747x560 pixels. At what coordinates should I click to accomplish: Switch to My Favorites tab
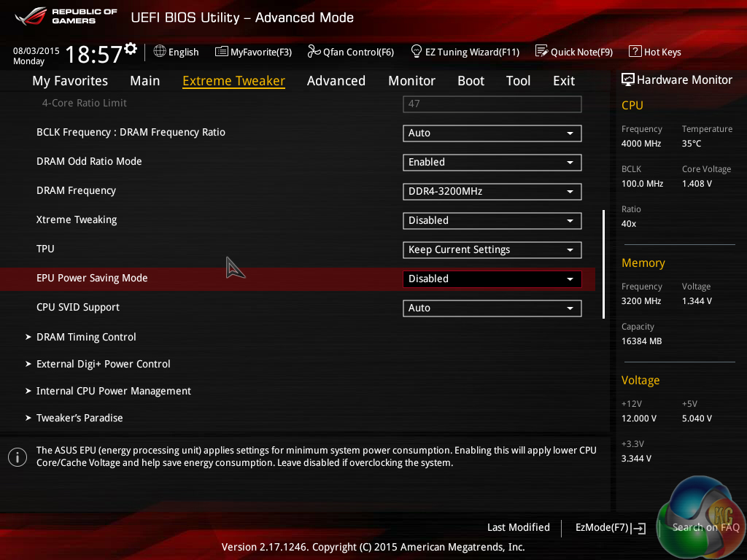coord(70,81)
